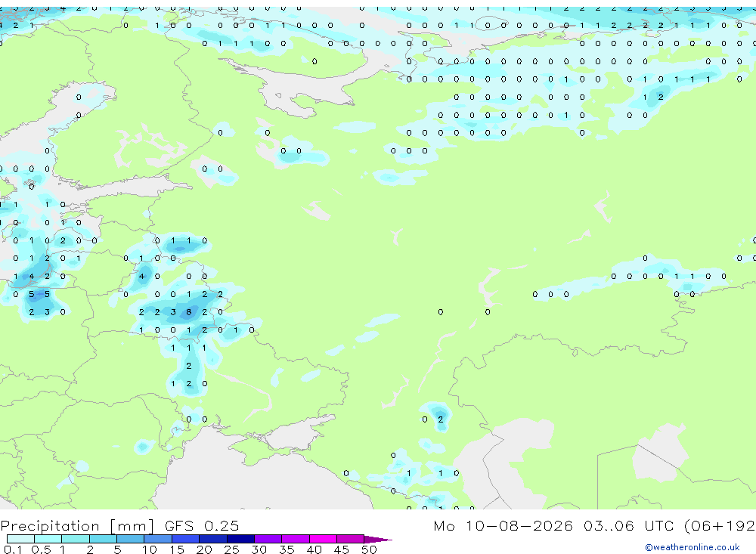Click the legend scale label "50"
Viewport: 756px width, 554px height.
[369, 549]
